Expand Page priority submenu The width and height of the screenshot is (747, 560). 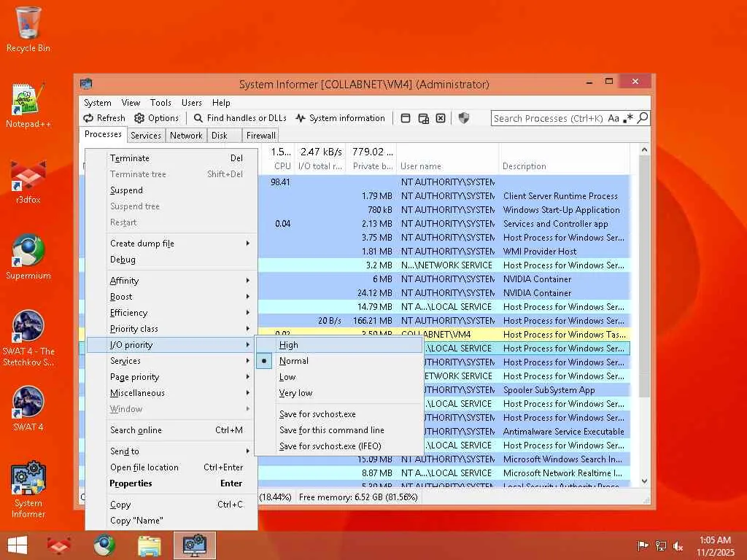(x=172, y=377)
